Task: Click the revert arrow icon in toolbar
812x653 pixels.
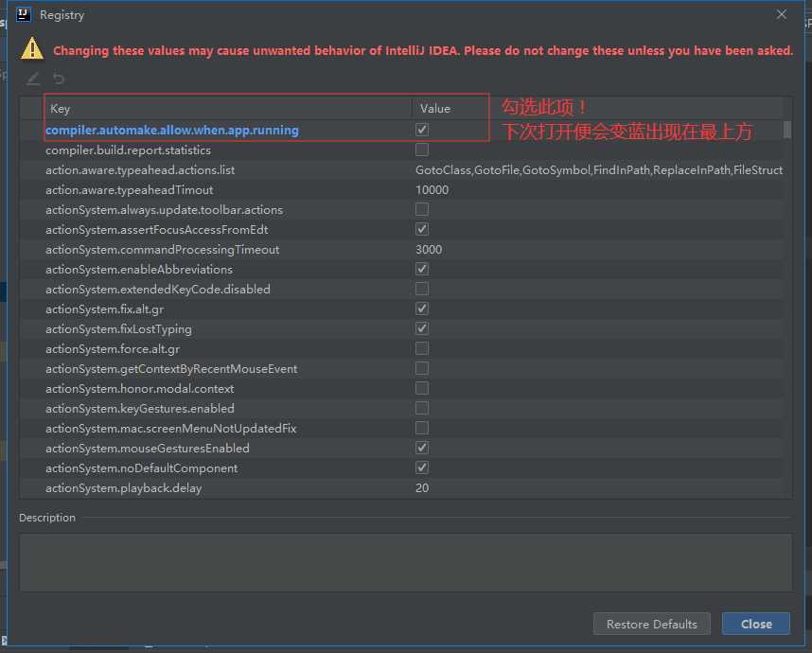Action: pos(59,79)
